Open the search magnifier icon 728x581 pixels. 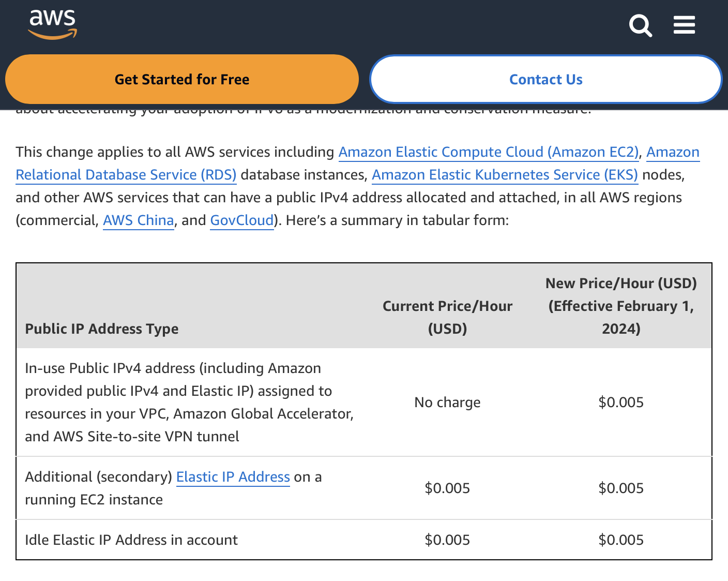click(640, 25)
